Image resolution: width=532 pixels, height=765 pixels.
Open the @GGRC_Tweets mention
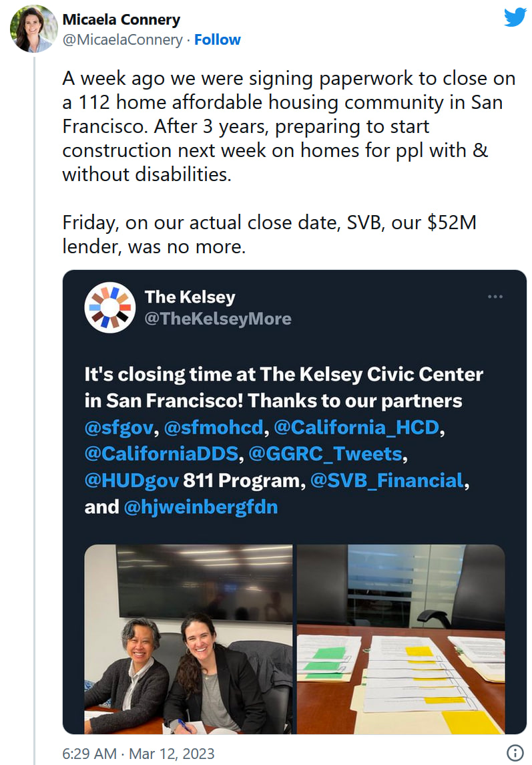(325, 454)
